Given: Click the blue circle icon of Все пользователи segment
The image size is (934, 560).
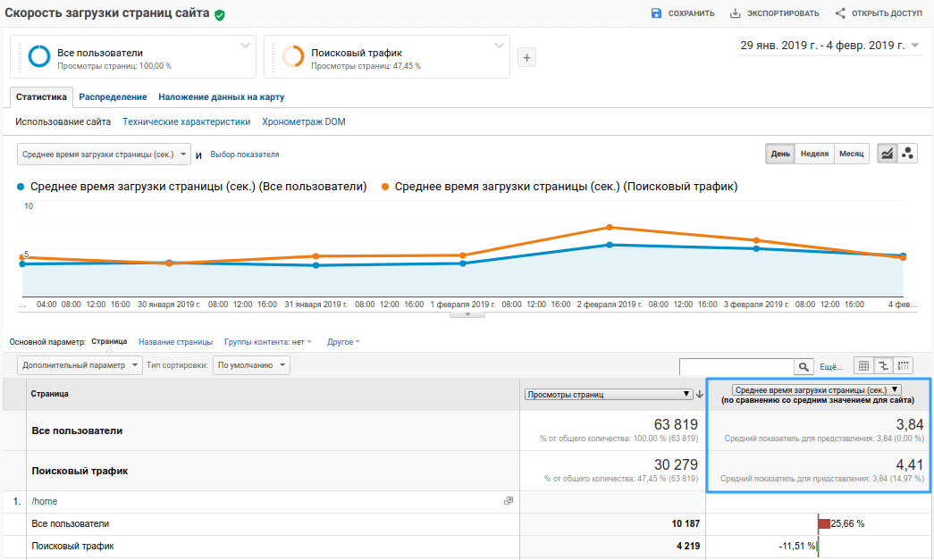Looking at the screenshot, I should 39,56.
